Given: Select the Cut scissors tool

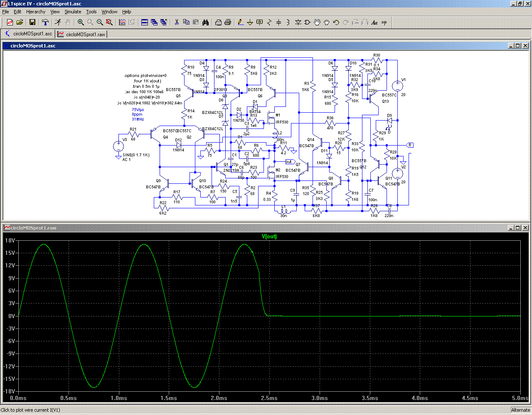Looking at the screenshot, I should 177,22.
